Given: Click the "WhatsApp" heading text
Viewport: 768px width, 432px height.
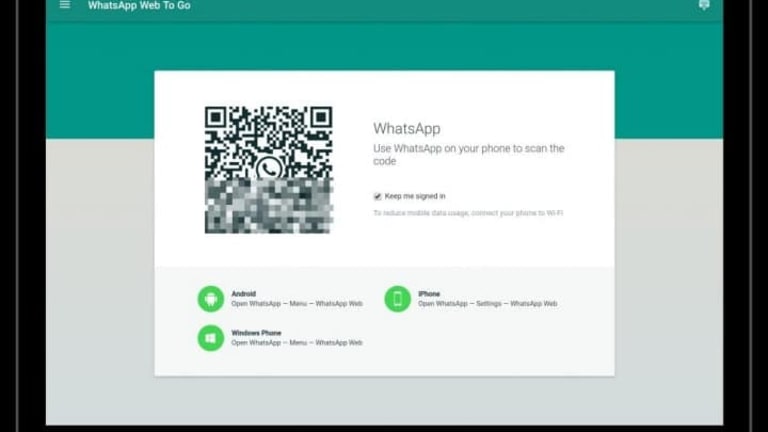Looking at the screenshot, I should (x=407, y=128).
